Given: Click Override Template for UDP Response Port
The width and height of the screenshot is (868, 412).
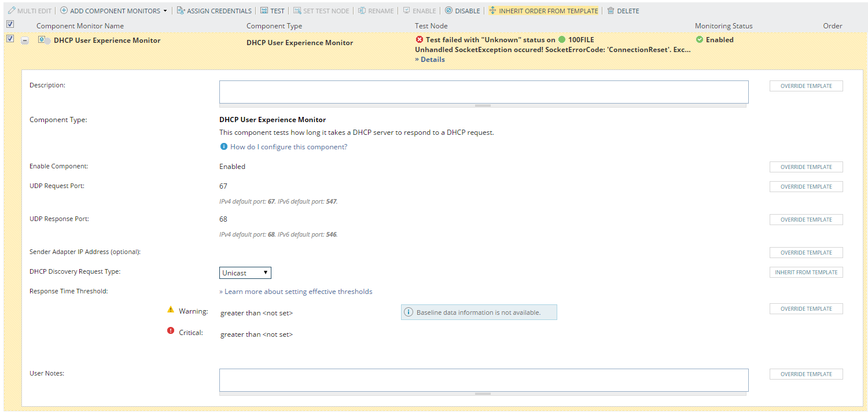Looking at the screenshot, I should click(806, 219).
